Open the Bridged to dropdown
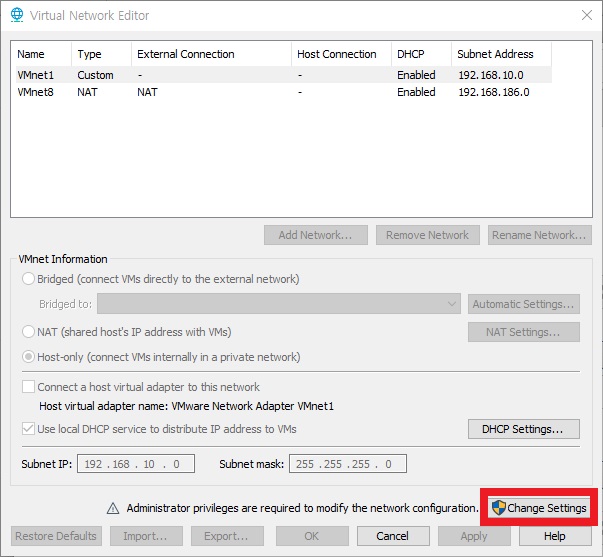 (279, 304)
